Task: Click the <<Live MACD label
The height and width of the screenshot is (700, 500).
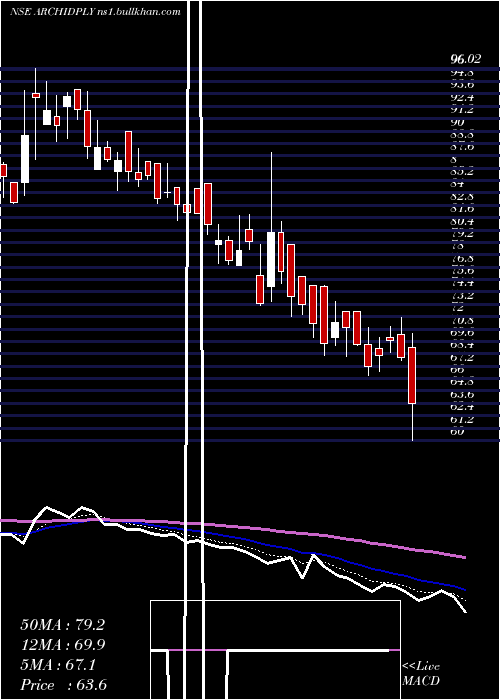Action: [421, 674]
